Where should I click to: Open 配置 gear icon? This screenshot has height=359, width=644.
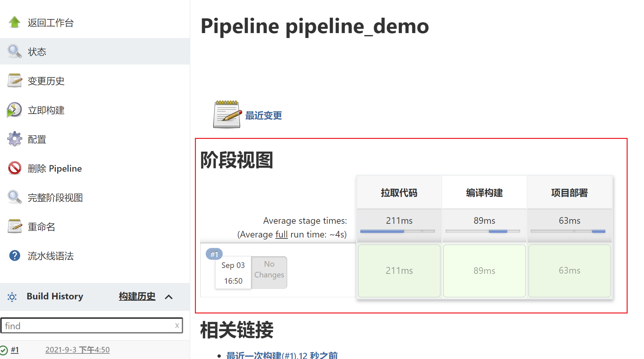pos(14,139)
